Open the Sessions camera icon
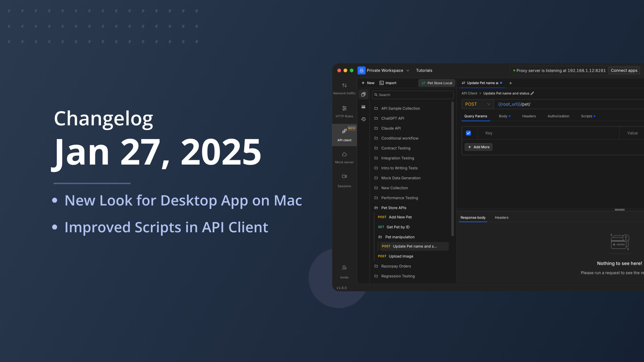 [x=344, y=177]
